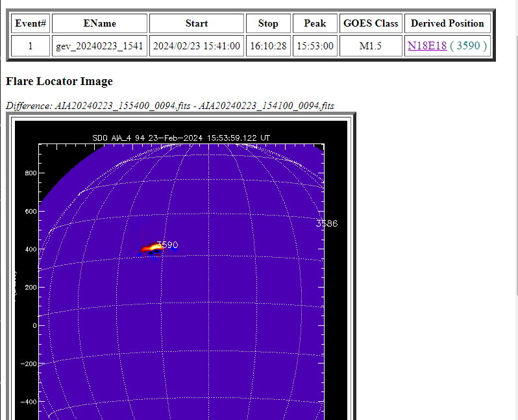Image resolution: width=518 pixels, height=420 pixels.
Task: Click the 400 y-axis tick label
Action: click(31, 249)
